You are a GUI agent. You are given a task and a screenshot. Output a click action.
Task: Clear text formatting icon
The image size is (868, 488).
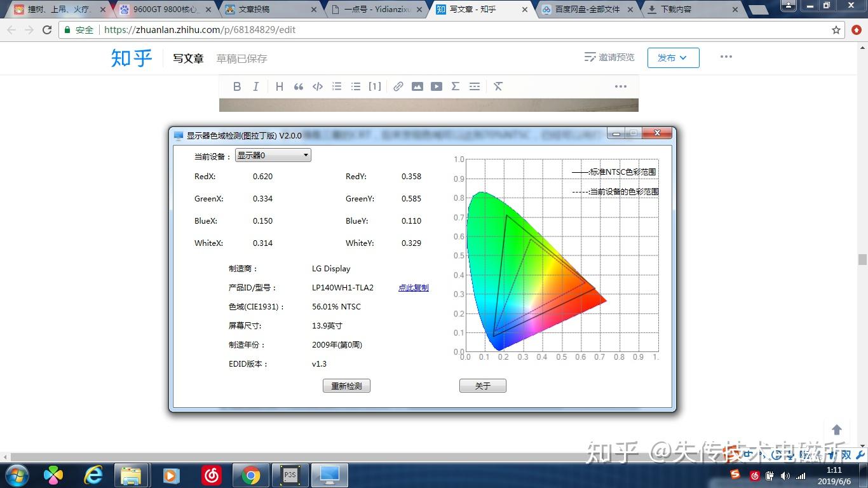click(498, 86)
